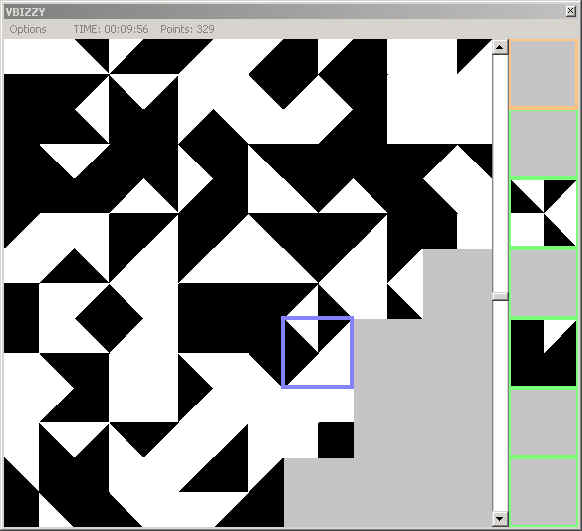The height and width of the screenshot is (531, 582).
Task: Pick the black tile with white triangle in tray
Action: (x=543, y=353)
